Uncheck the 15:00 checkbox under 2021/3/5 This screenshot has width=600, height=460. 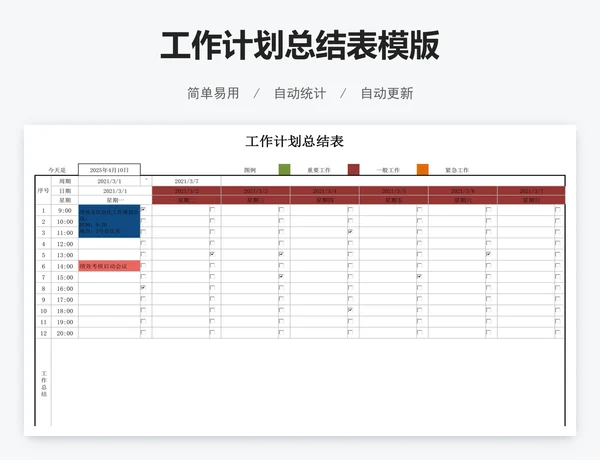(420, 276)
